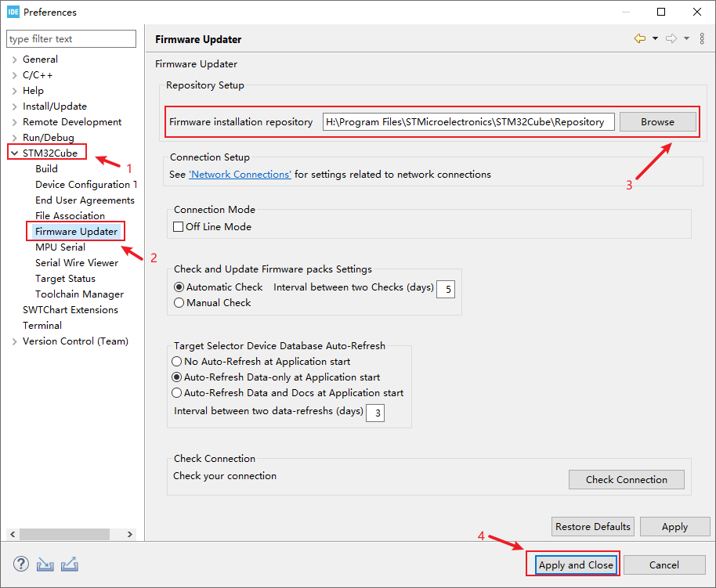Expand the Version Control (Team) section
Viewport: 716px width, 588px height.
[x=14, y=341]
